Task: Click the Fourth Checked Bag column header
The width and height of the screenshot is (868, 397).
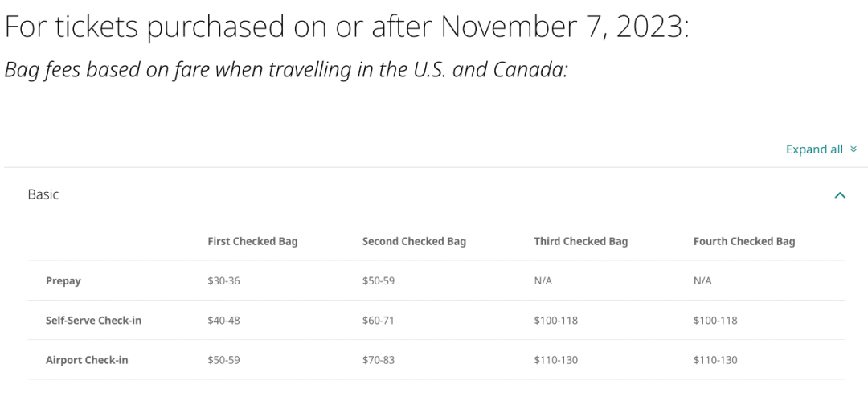Action: [x=744, y=241]
